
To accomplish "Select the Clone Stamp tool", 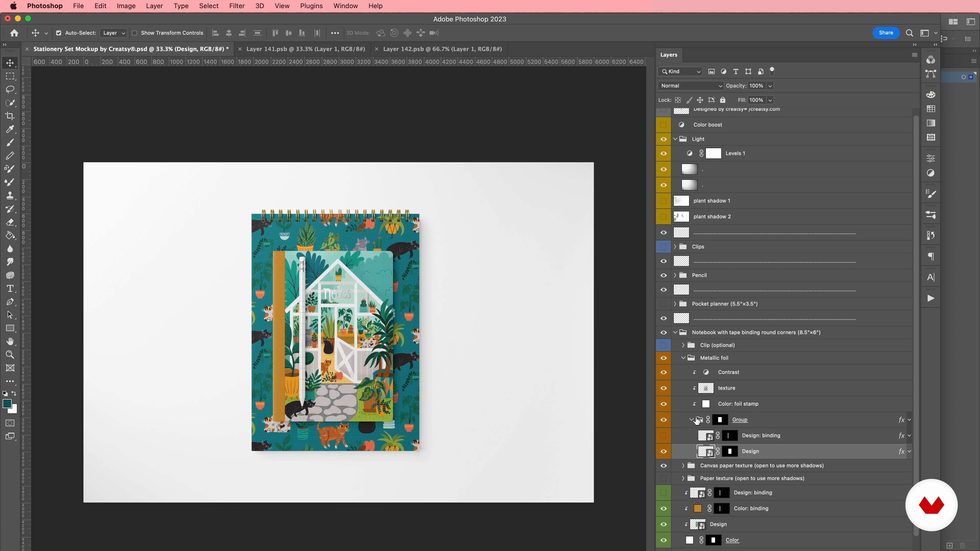I will [x=10, y=195].
